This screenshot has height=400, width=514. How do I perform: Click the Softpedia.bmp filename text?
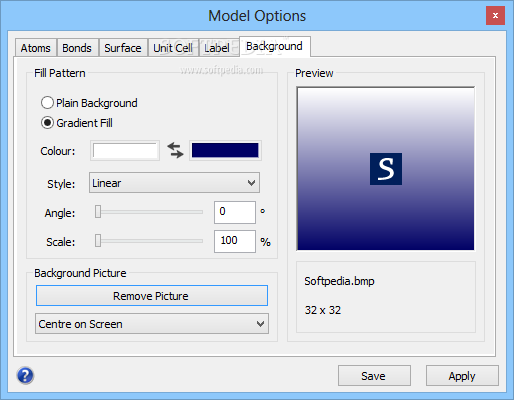339,281
